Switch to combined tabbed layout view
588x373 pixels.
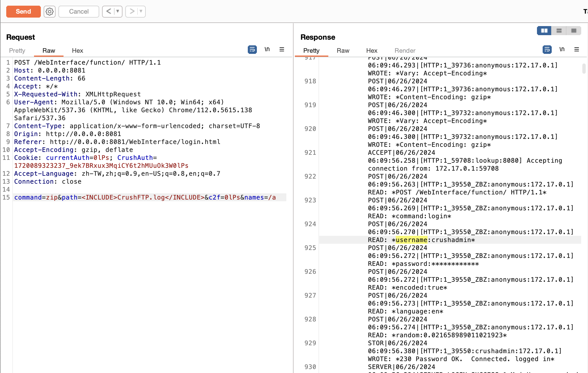click(574, 31)
